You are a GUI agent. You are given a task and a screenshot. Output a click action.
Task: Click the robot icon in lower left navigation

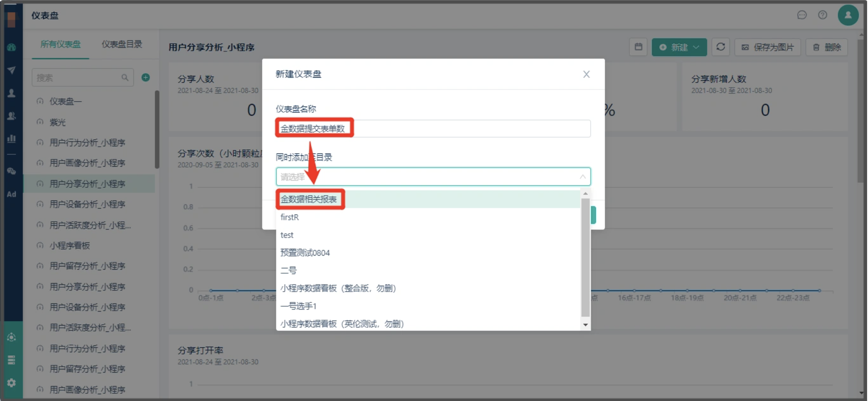pos(11,337)
